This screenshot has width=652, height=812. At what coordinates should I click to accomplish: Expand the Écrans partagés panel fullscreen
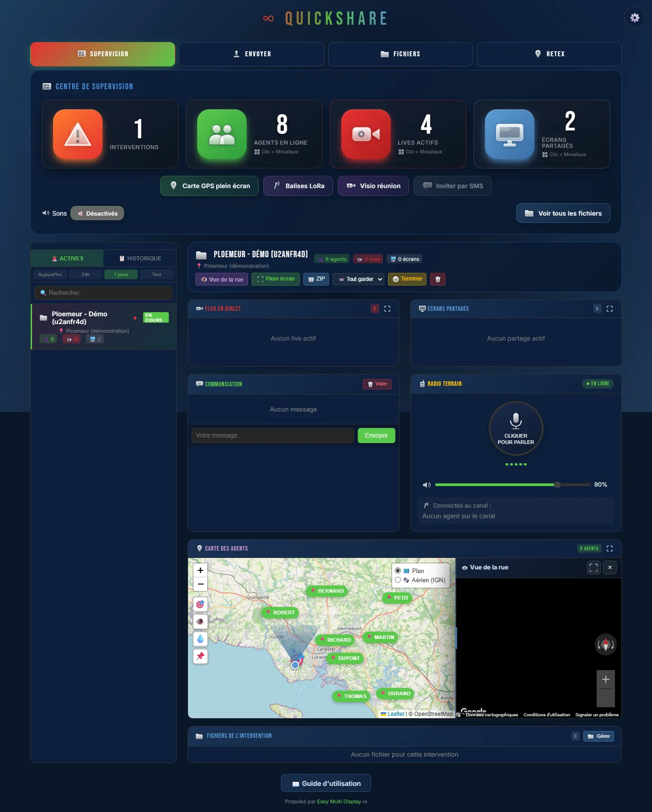[609, 309]
